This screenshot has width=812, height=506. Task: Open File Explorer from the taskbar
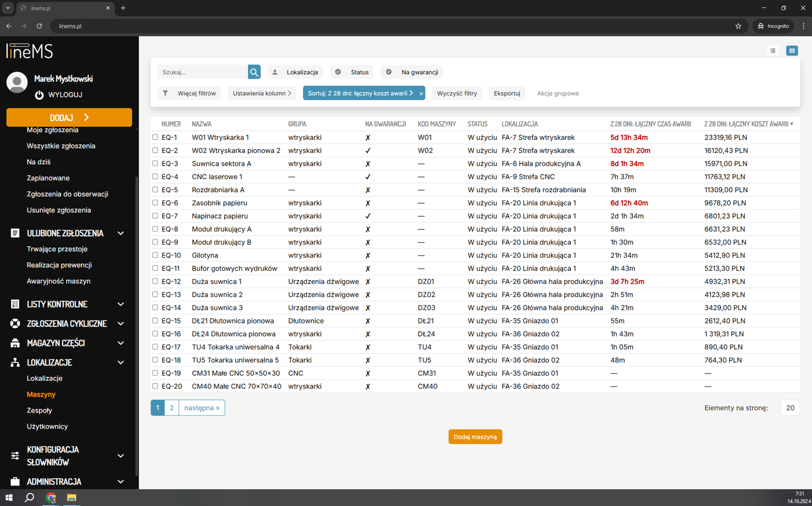[x=71, y=498]
